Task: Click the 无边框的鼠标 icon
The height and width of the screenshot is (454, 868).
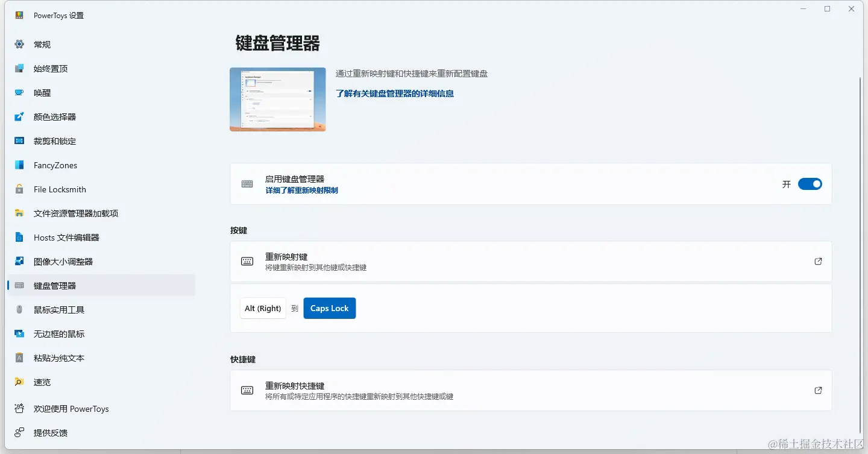Action: [19, 334]
